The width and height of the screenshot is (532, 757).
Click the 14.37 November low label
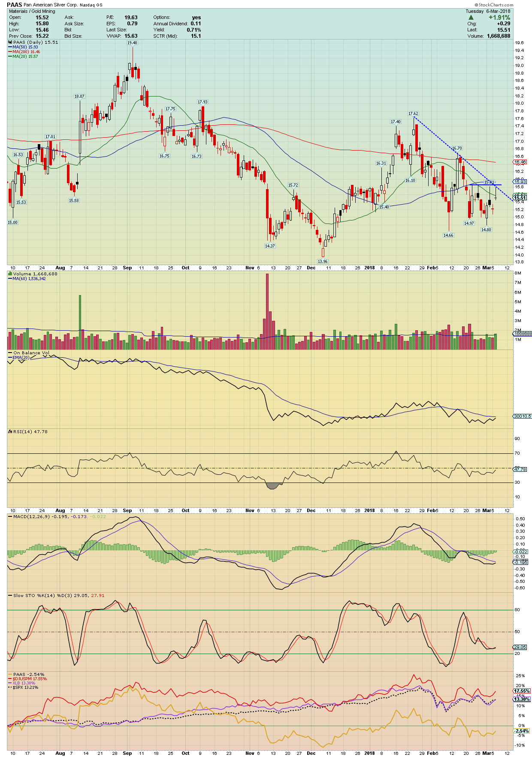270,246
